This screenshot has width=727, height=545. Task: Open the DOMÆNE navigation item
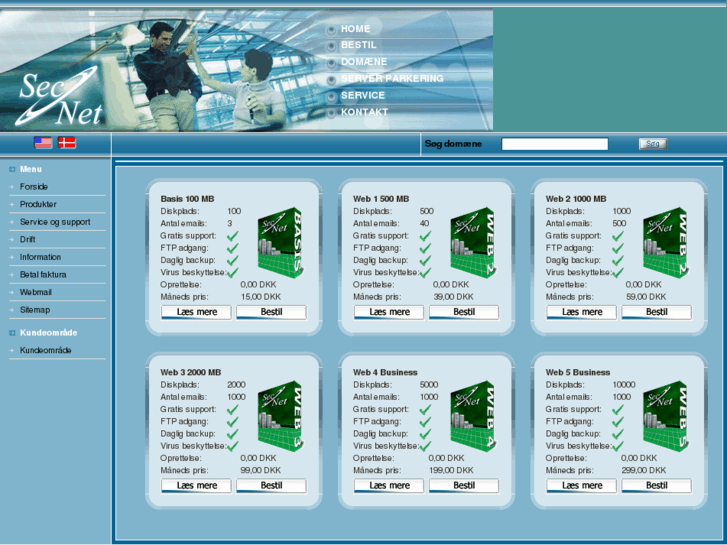[364, 62]
